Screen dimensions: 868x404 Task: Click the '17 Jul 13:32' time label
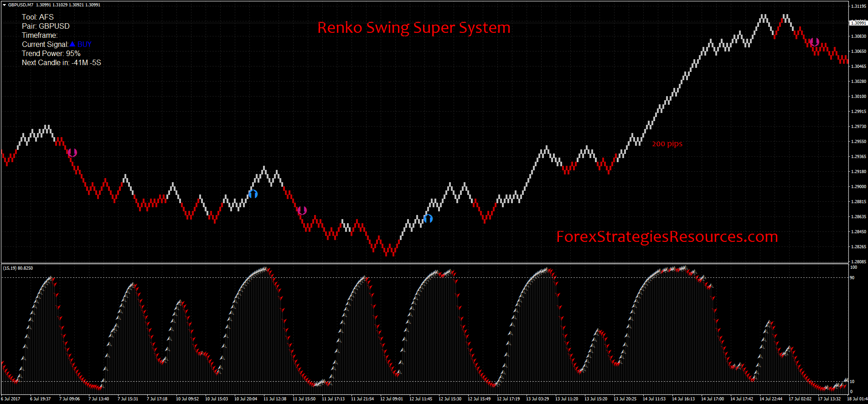pyautogui.click(x=829, y=399)
